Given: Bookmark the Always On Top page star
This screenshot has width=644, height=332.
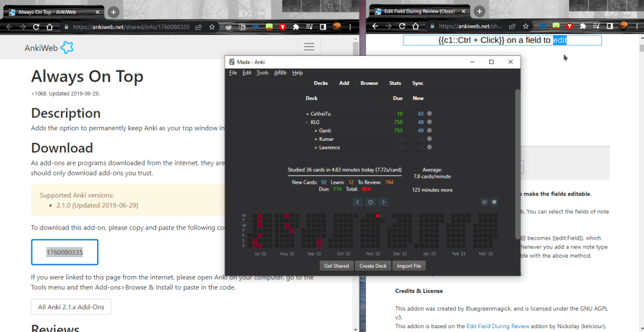Looking at the screenshot, I should [212, 27].
